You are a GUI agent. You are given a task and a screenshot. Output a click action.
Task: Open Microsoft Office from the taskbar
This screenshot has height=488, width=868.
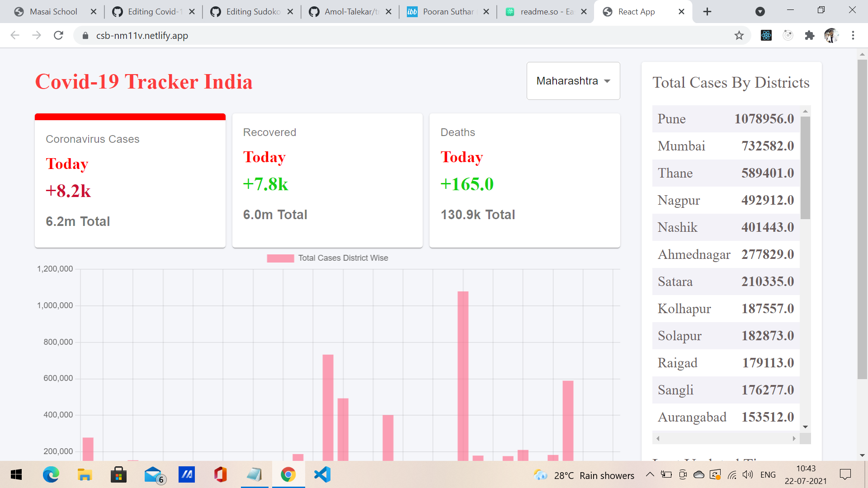221,474
